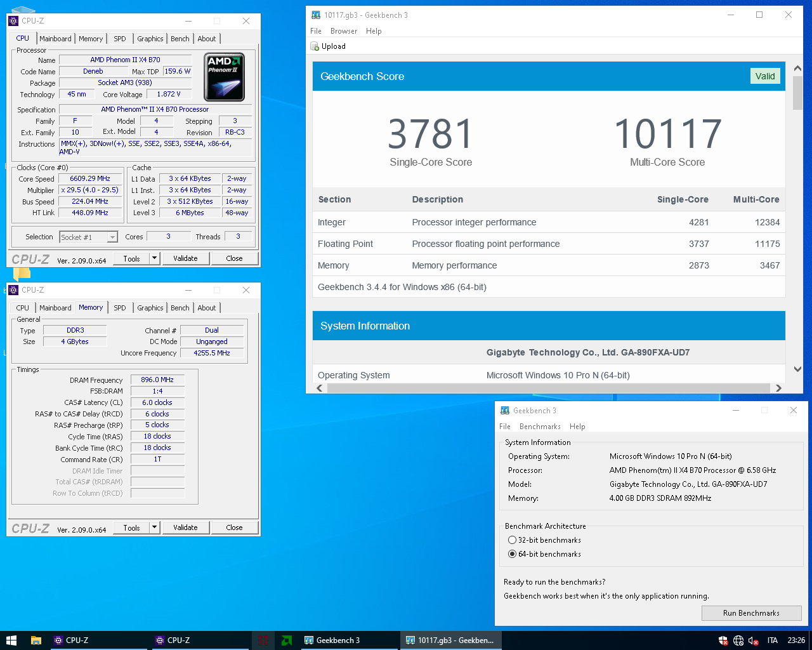Click the Close button in the top CPU-Z window
The image size is (812, 650).
click(234, 258)
